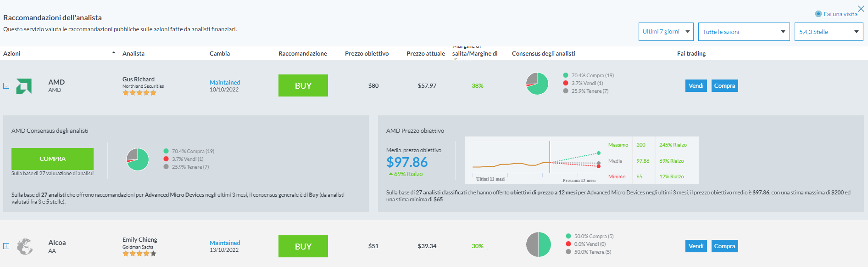Close the panel with the X icon
This screenshot has height=267, width=868.
861,9
